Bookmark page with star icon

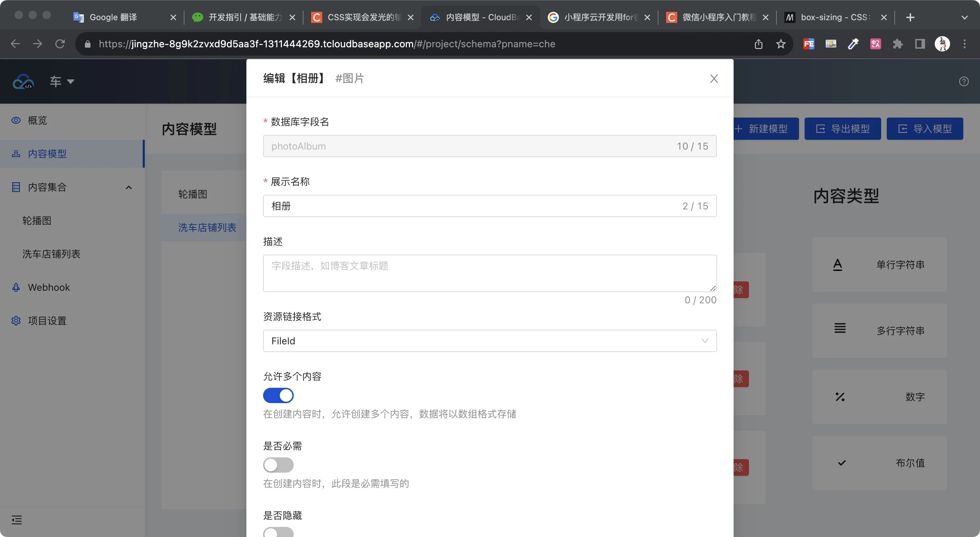pyautogui.click(x=781, y=44)
